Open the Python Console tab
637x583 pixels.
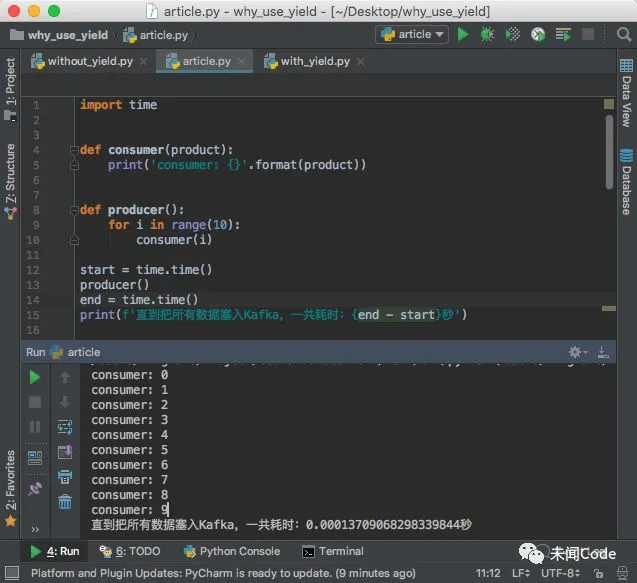(x=232, y=551)
